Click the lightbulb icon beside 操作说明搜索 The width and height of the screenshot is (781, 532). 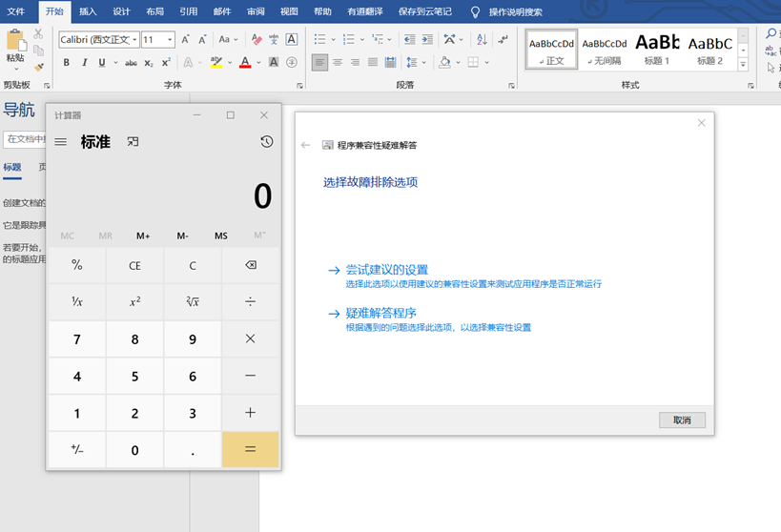coord(475,11)
